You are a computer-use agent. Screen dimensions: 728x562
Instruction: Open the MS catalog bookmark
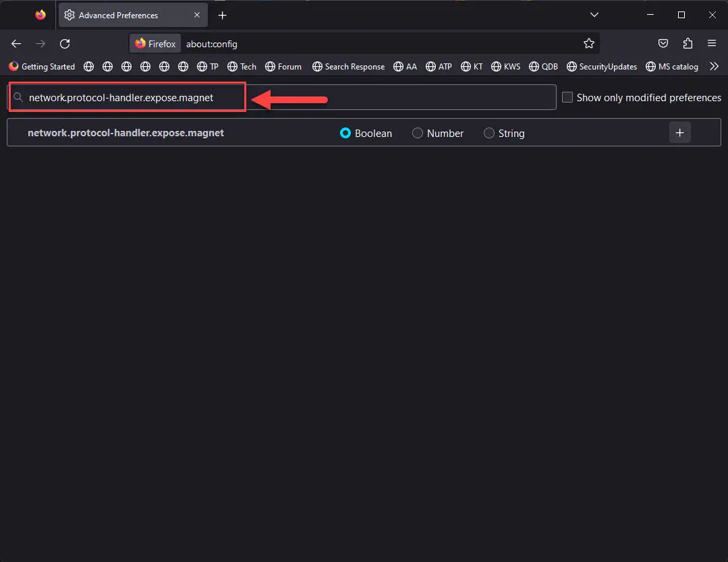pos(672,66)
